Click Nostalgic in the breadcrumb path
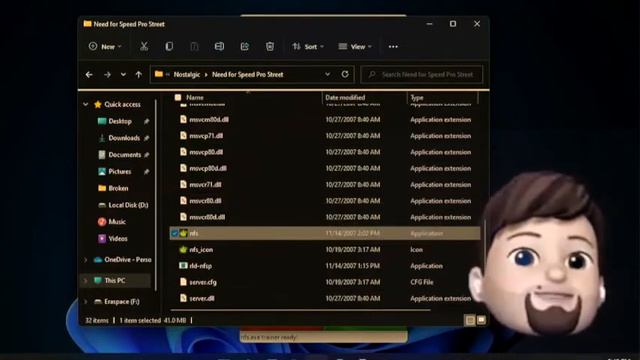The height and width of the screenshot is (360, 640). [187, 75]
